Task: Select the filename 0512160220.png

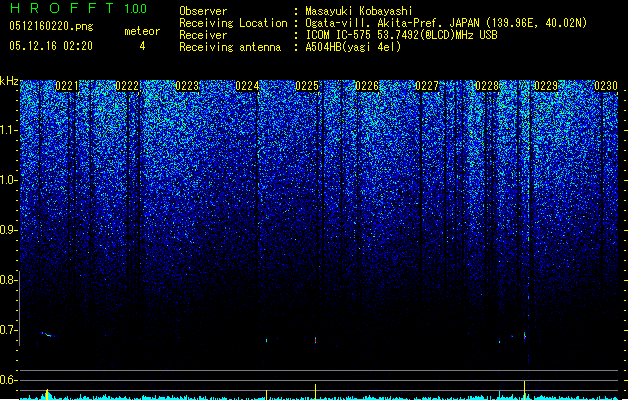Action: click(x=51, y=27)
